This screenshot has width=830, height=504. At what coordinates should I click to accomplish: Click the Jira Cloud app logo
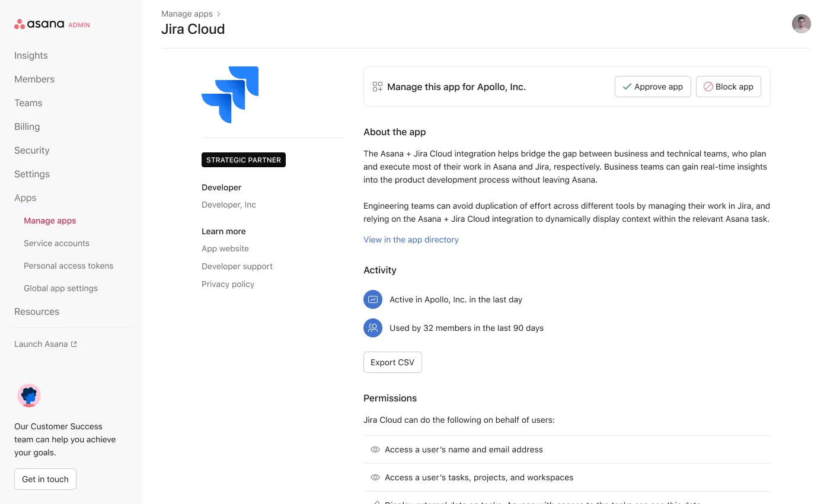[230, 95]
